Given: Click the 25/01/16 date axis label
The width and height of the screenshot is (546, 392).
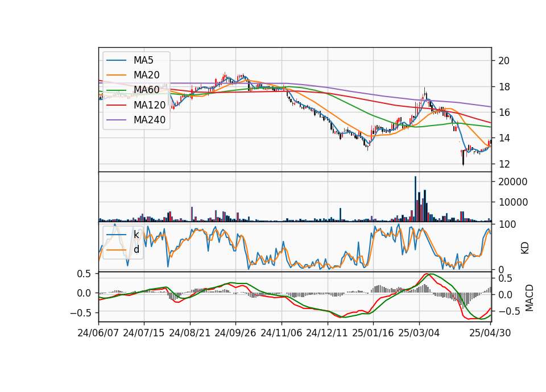Looking at the screenshot, I should pos(373,333).
